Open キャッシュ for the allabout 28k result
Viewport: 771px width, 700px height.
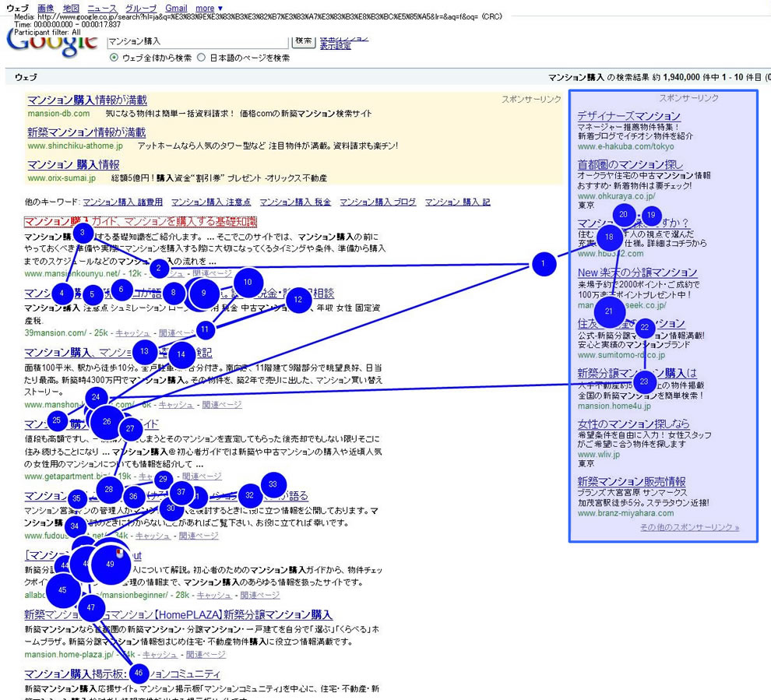(x=214, y=596)
